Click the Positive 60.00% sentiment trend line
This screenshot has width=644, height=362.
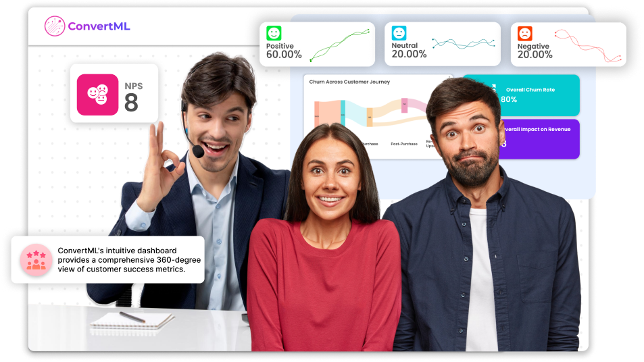point(340,45)
